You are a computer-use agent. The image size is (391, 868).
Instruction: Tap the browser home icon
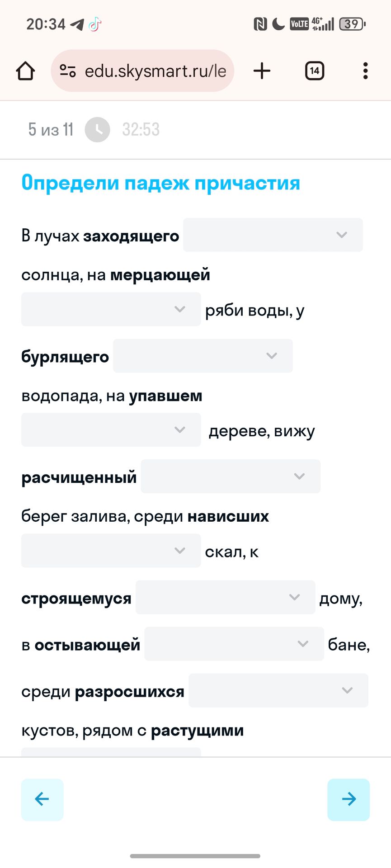pyautogui.click(x=25, y=71)
